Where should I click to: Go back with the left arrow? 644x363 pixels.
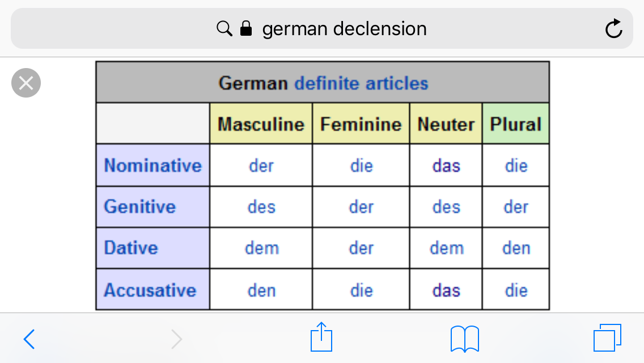click(29, 339)
